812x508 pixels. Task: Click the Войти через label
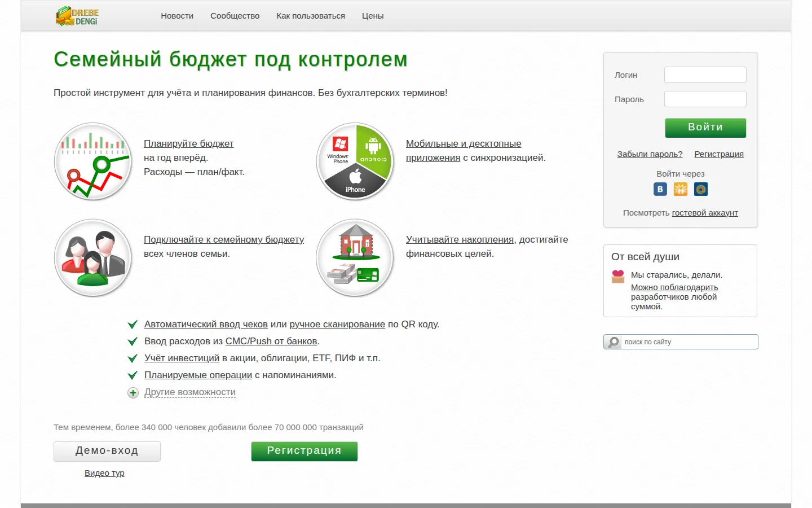[x=680, y=174]
